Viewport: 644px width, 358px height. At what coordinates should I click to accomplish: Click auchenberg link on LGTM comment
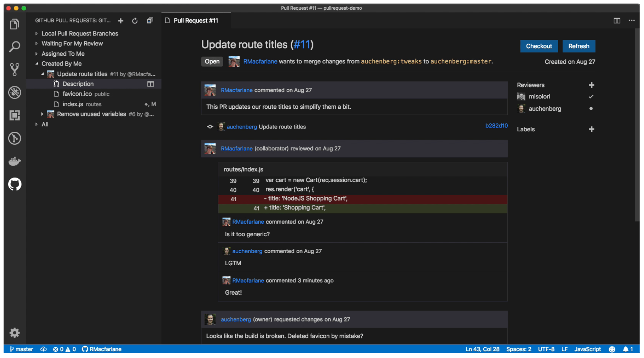[x=247, y=251]
